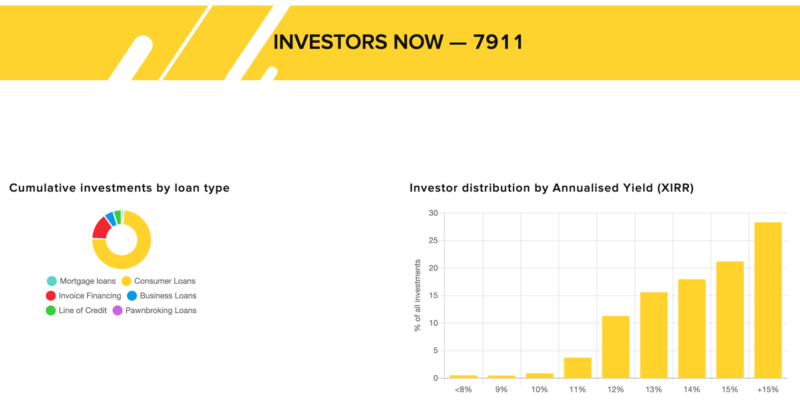Click the Cumulative investments by loan type title

coord(119,188)
